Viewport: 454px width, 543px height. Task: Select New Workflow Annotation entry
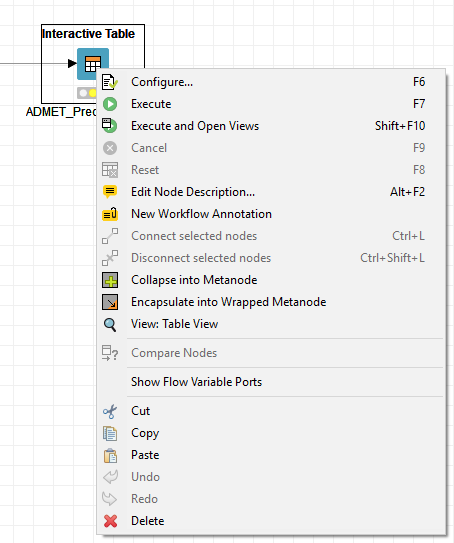[x=271, y=214]
